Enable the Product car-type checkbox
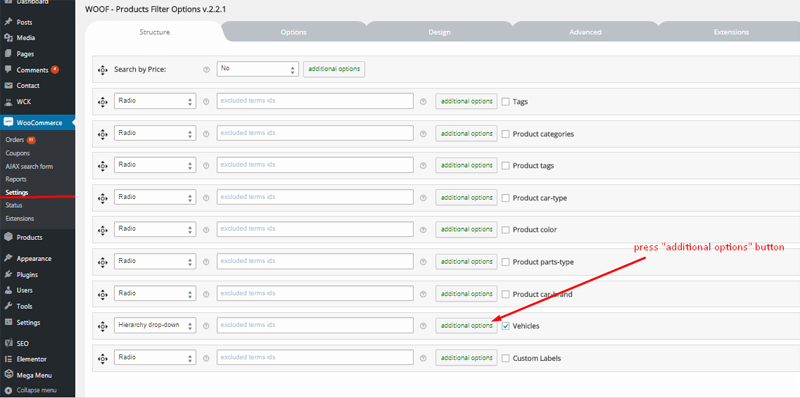 [x=506, y=198]
